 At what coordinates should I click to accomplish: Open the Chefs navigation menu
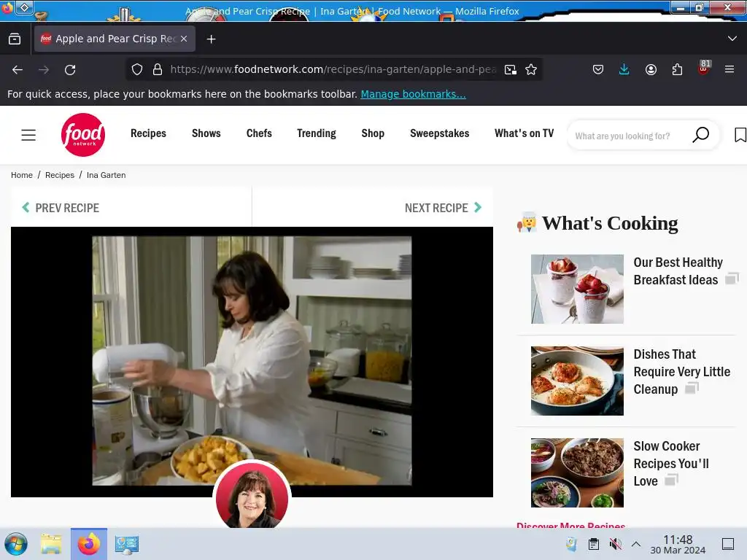[x=259, y=133]
